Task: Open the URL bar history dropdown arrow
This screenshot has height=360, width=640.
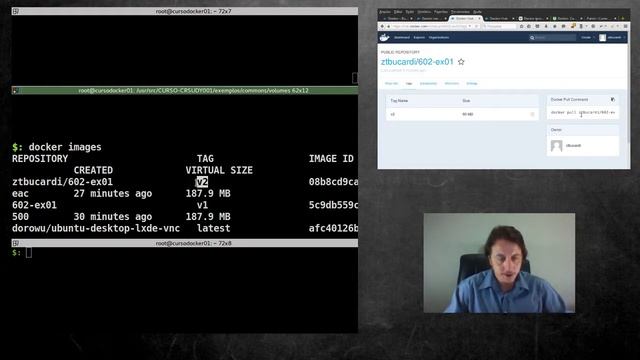Action: pyautogui.click(x=470, y=26)
